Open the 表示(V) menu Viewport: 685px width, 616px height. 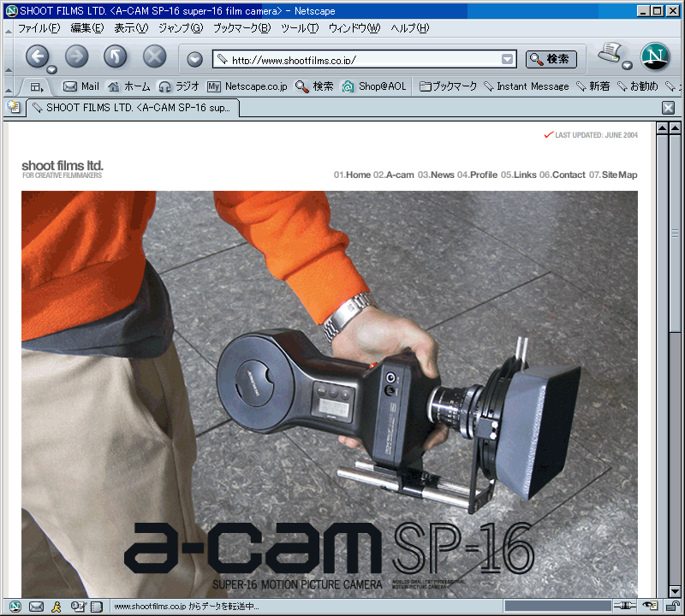tap(131, 28)
